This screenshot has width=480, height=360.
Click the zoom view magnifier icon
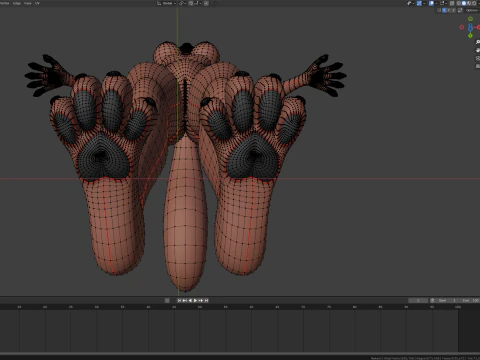[478, 42]
